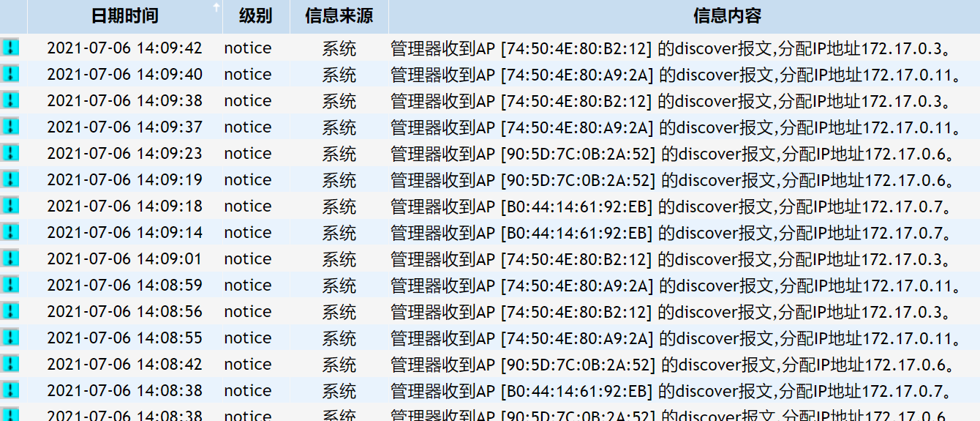Image resolution: width=980 pixels, height=421 pixels.
Task: Select the 14:08:55 message with 74:50:4E:80:A9:2A
Action: coord(675,339)
